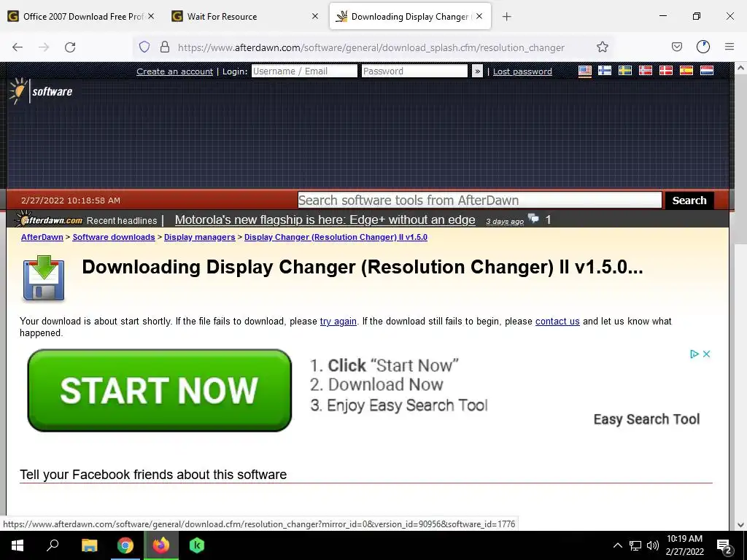
Task: Click the floppy disk download icon
Action: pyautogui.click(x=43, y=278)
